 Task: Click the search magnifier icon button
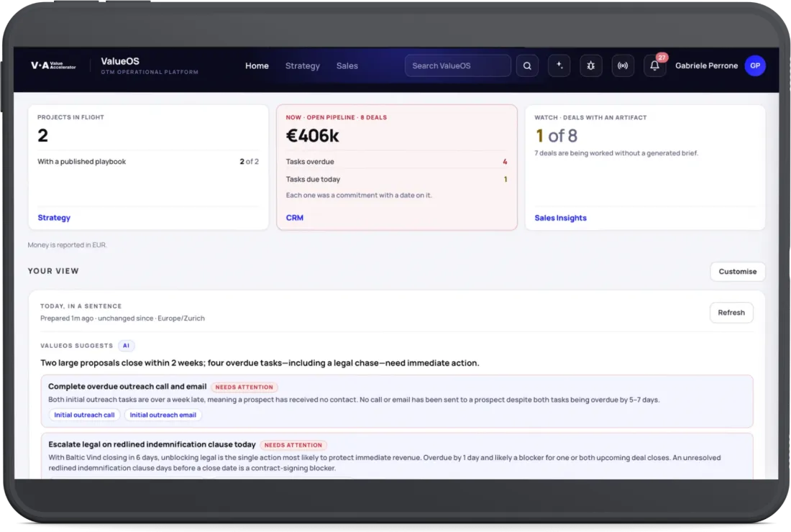click(527, 65)
